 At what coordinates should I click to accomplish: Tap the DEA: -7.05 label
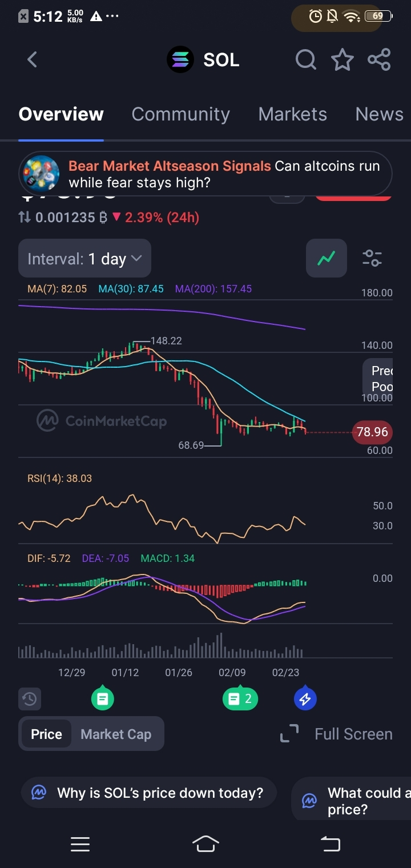(106, 558)
